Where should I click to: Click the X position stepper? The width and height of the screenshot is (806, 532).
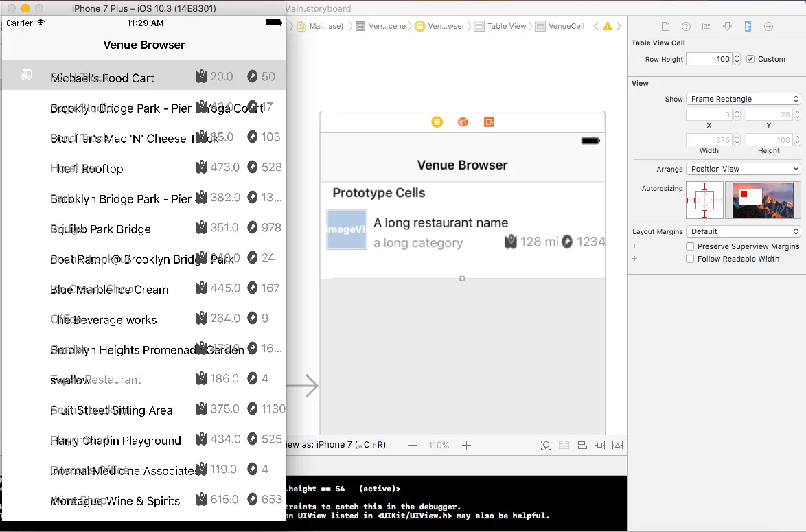(737, 115)
